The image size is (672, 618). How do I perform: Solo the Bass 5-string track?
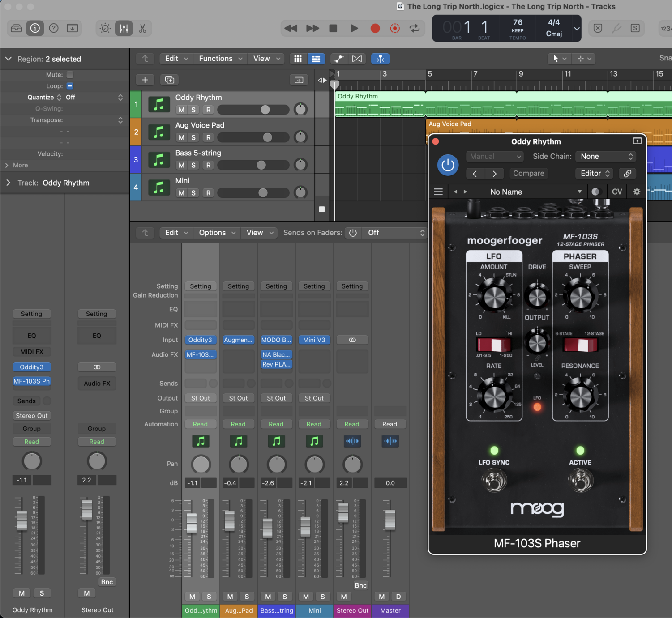[x=193, y=165]
